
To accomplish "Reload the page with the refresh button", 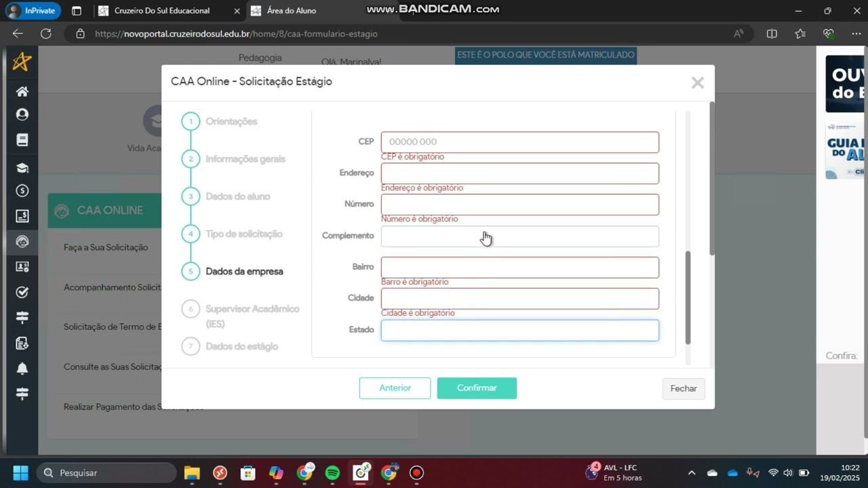I will pos(45,33).
